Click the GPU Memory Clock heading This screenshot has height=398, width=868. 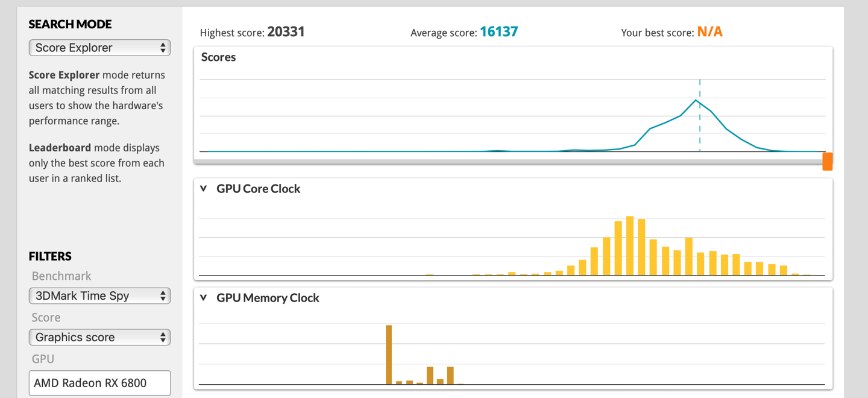click(x=268, y=298)
